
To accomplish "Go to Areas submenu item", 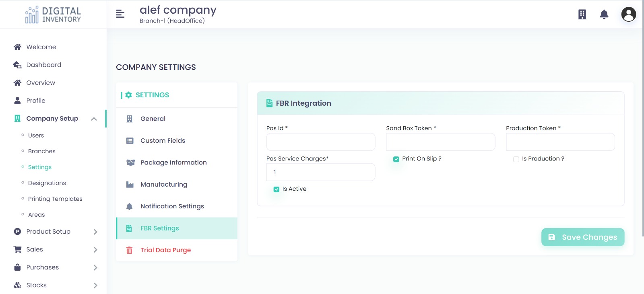I will [37, 215].
